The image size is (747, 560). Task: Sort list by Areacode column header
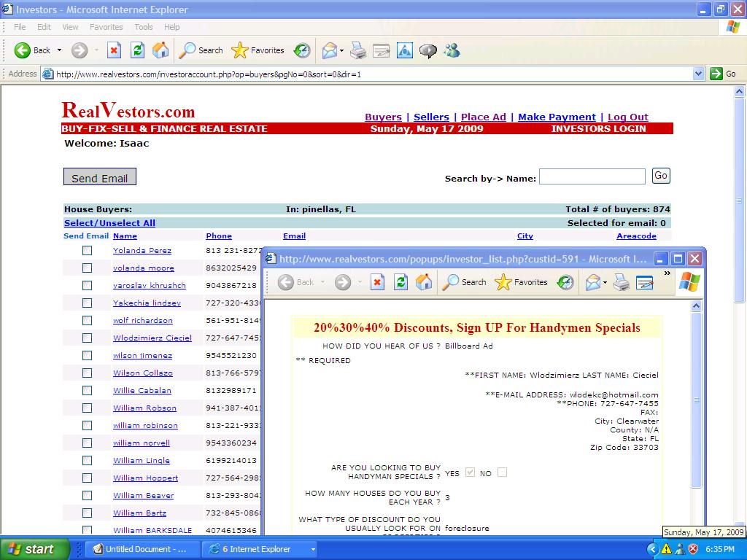[x=636, y=236]
